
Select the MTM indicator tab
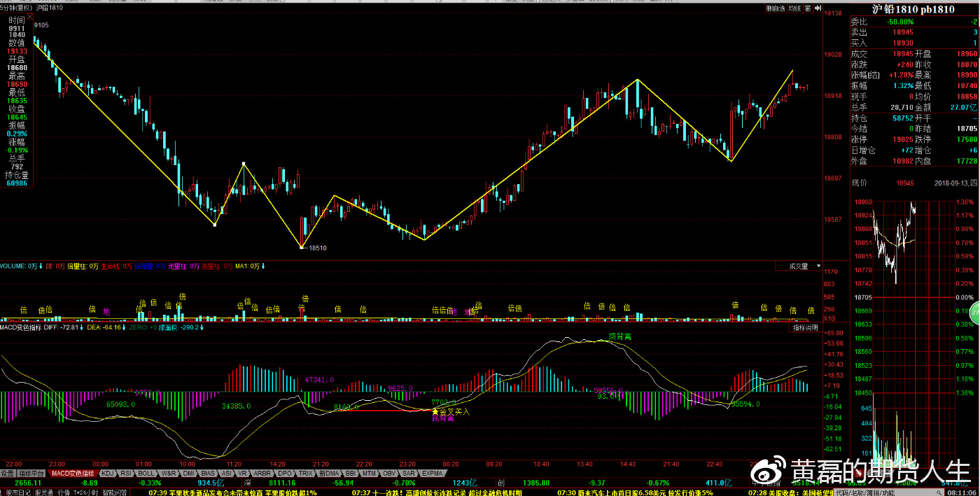[370, 474]
